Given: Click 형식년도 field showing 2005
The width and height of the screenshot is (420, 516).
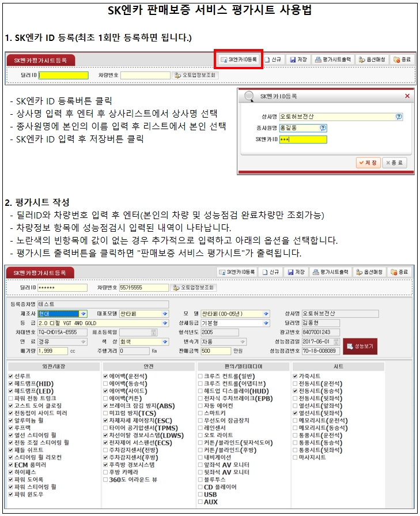Looking at the screenshot, I should (220, 332).
